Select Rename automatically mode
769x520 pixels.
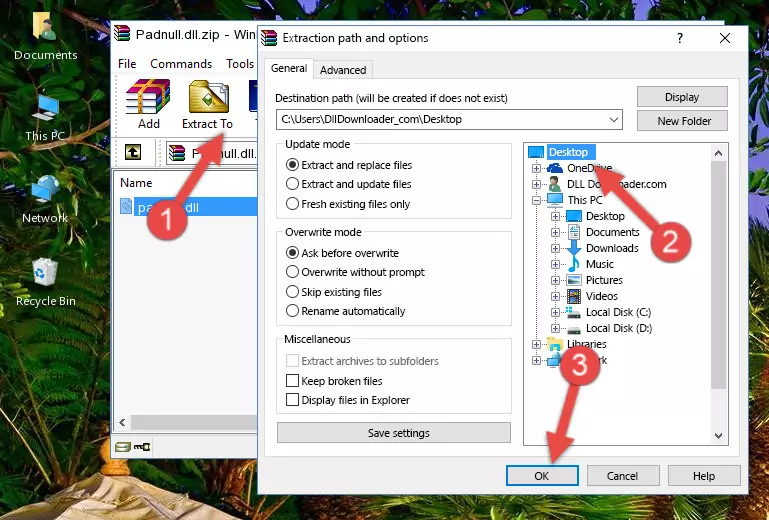pos(292,311)
